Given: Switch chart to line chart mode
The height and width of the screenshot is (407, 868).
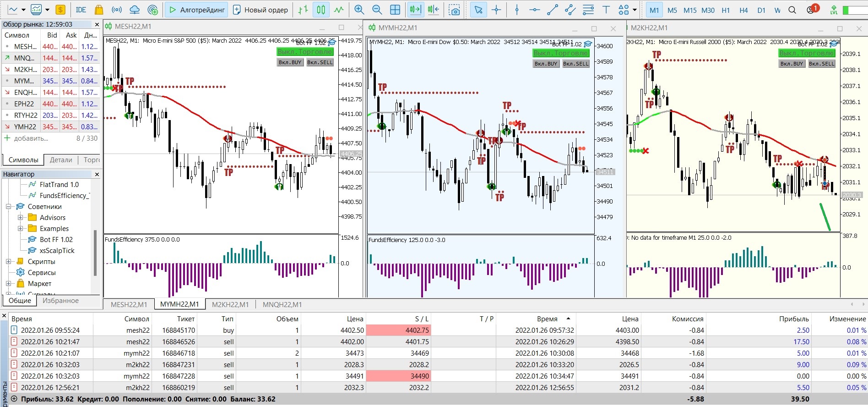Looking at the screenshot, I should [x=339, y=10].
